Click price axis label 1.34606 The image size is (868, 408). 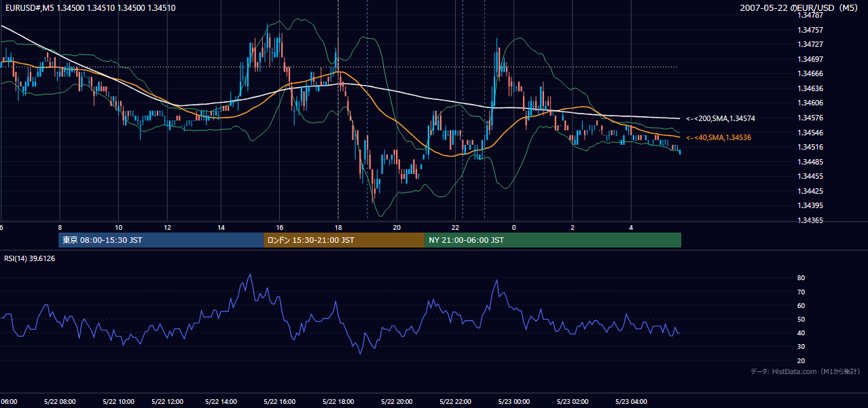coord(811,103)
